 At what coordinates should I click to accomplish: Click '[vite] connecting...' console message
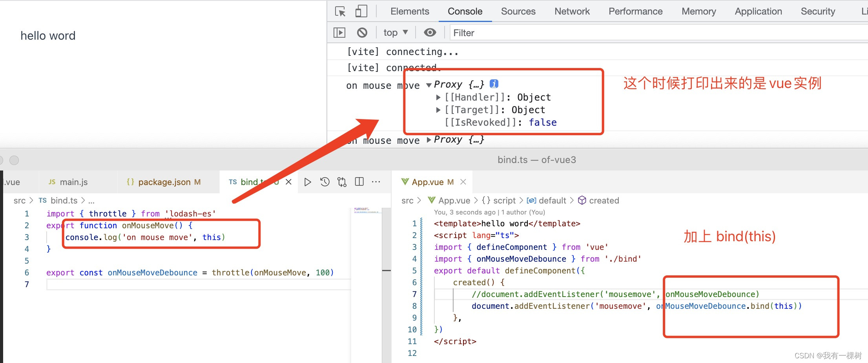402,52
